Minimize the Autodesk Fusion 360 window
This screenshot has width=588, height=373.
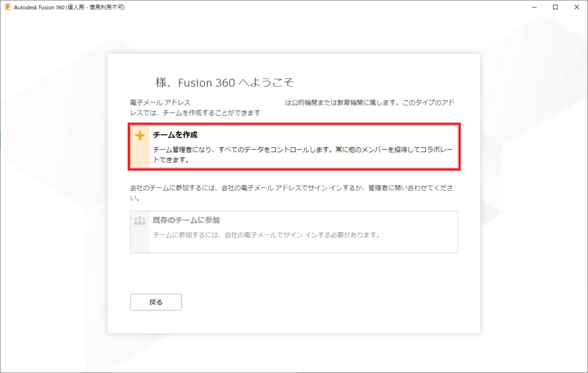click(535, 7)
